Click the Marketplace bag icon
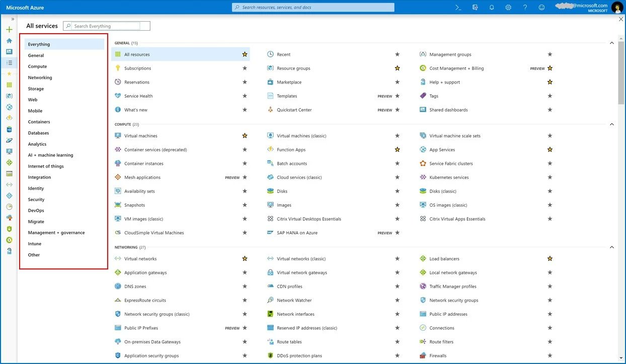The height and width of the screenshot is (364, 626). (270, 82)
